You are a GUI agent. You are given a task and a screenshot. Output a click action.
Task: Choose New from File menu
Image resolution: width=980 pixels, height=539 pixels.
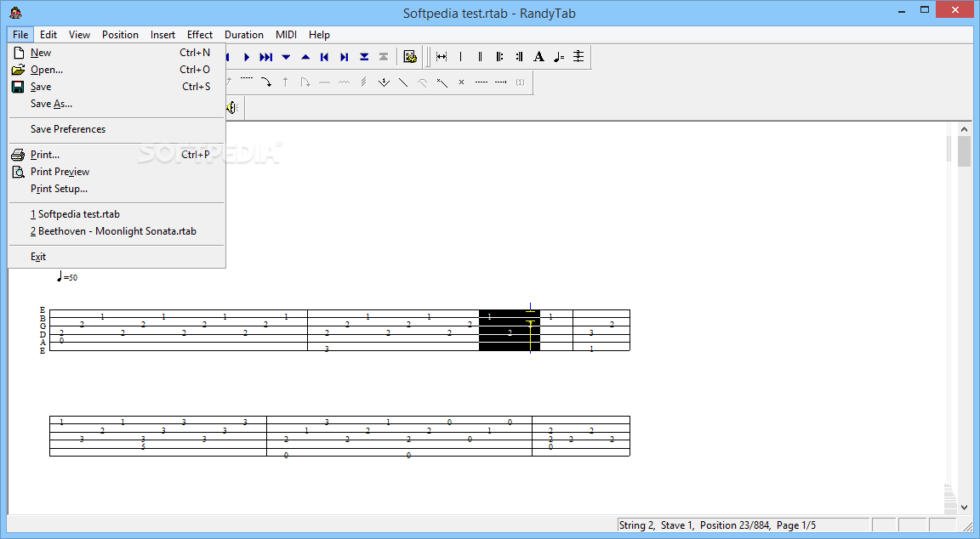click(117, 53)
